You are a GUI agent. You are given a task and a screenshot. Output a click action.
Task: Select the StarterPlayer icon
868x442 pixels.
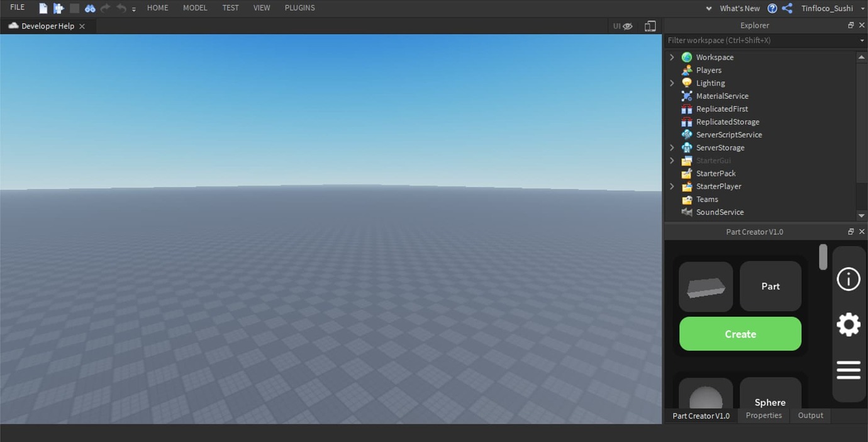[687, 186]
